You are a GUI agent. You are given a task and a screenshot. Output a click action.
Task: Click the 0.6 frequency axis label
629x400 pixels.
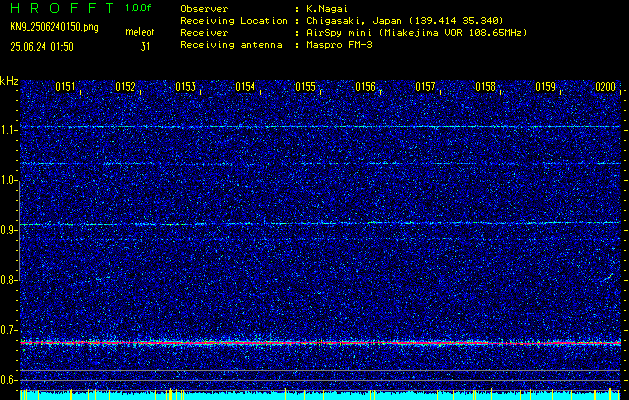[x=8, y=380]
